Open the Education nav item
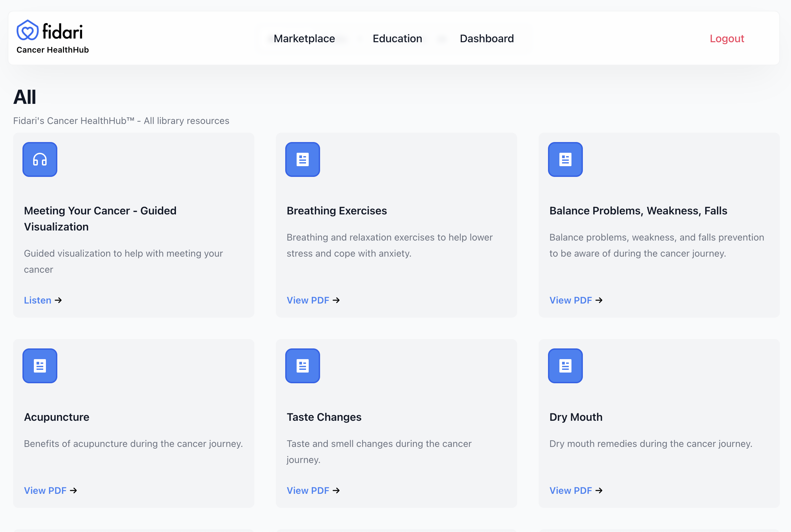791x532 pixels. pyautogui.click(x=397, y=39)
